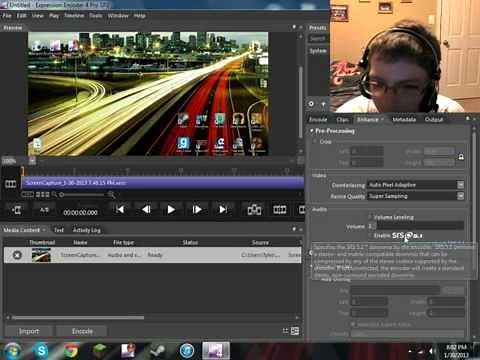The image size is (480, 360).
Task: Tick the Enable SRS checkbox
Action: coord(370,235)
